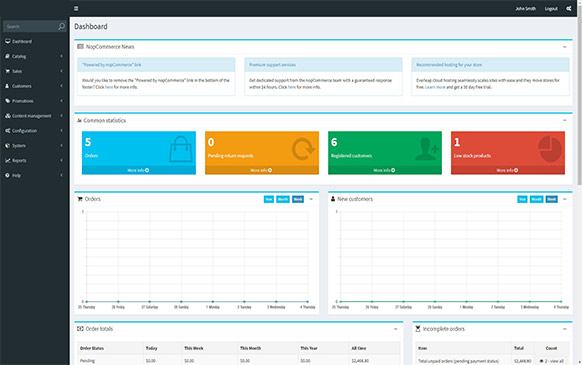This screenshot has width=582, height=365.
Task: Switch Orders chart to Year view
Action: 269,199
